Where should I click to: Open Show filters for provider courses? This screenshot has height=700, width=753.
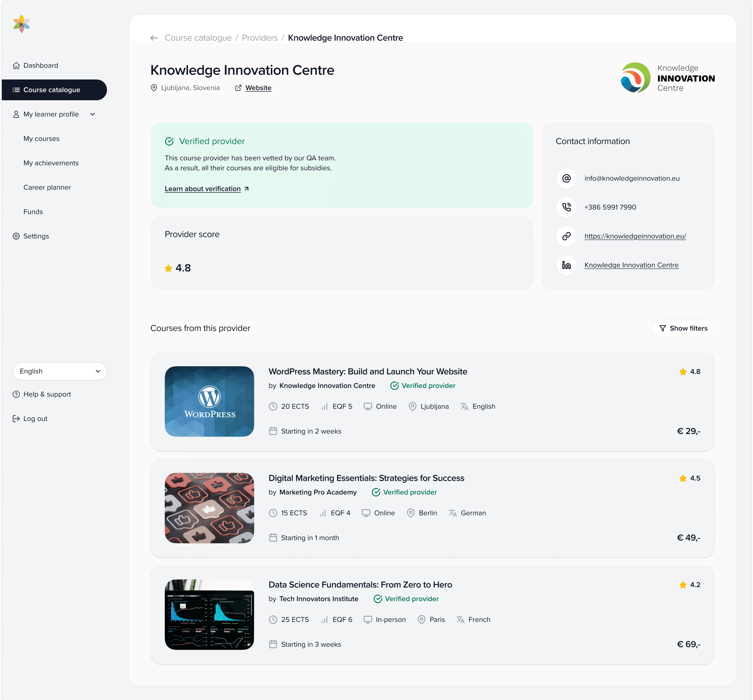[683, 328]
